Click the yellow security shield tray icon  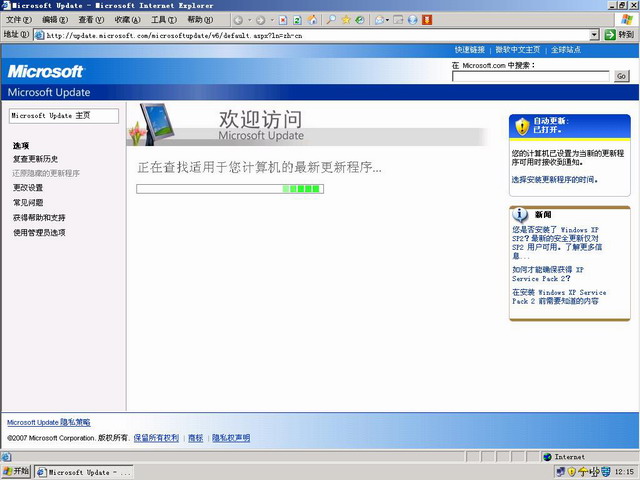(x=572, y=472)
